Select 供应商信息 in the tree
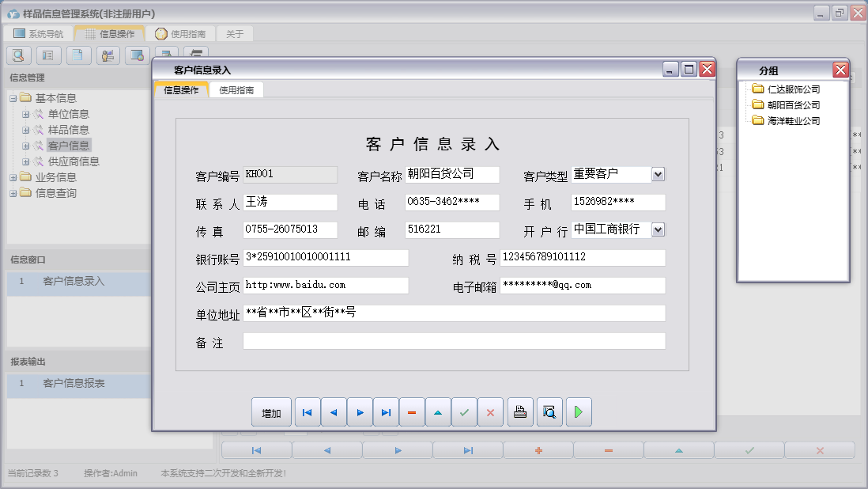Screen dimensions: 868x489 coord(74,161)
